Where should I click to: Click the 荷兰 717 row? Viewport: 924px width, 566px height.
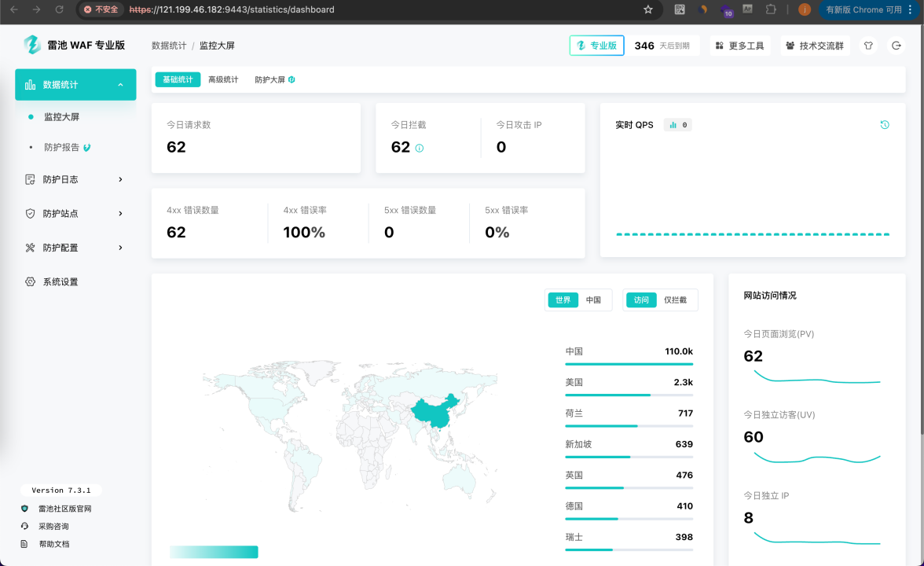(x=629, y=417)
